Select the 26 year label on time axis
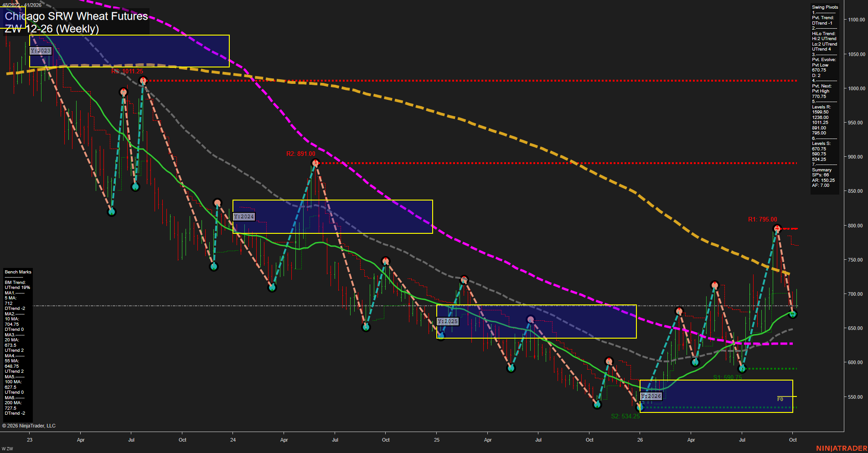Screen dimensions: 868x453 pos(640,440)
